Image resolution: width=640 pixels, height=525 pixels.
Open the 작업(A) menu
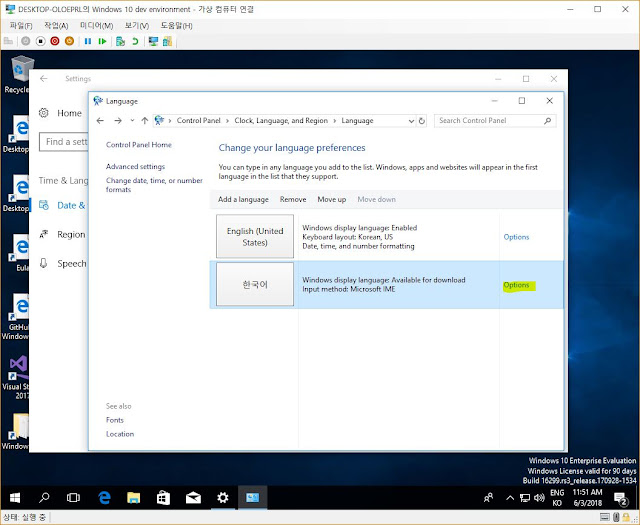56,26
